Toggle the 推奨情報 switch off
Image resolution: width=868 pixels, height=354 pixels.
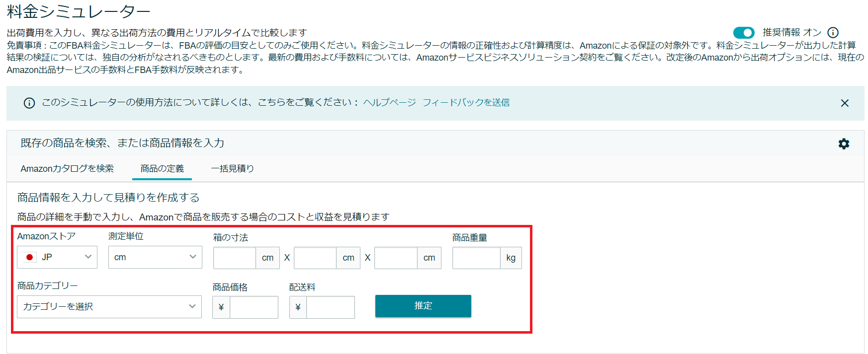(x=744, y=33)
